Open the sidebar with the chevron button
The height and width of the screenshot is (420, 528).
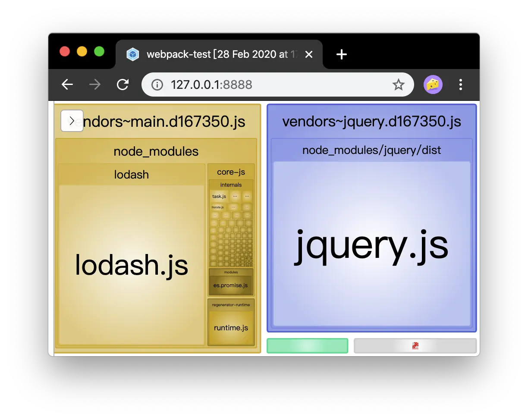(x=72, y=121)
